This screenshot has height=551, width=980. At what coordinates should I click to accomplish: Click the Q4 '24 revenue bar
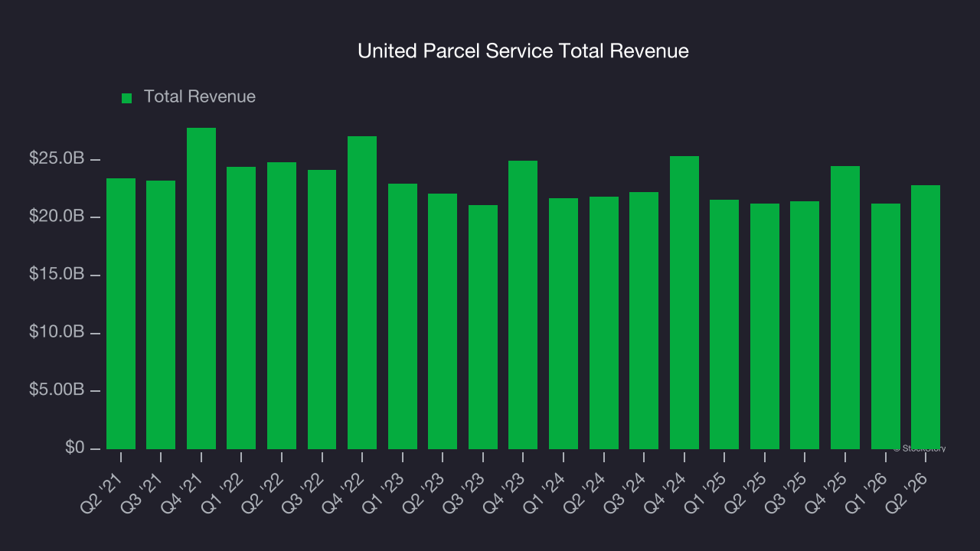click(x=684, y=302)
